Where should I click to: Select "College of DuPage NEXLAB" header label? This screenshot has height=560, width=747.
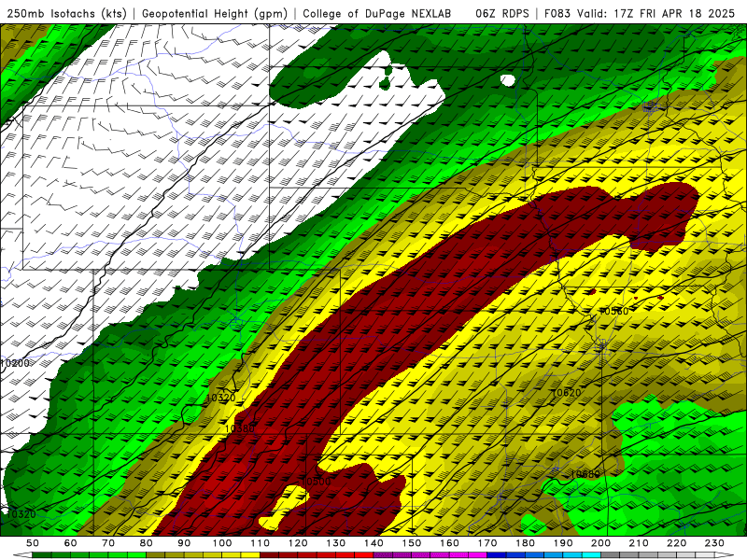coord(377,14)
